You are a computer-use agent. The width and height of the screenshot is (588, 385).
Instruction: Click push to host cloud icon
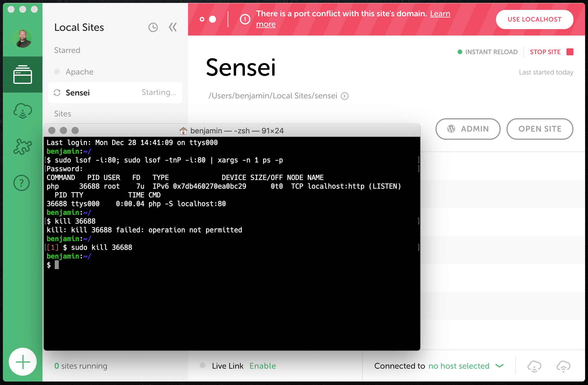click(x=563, y=366)
